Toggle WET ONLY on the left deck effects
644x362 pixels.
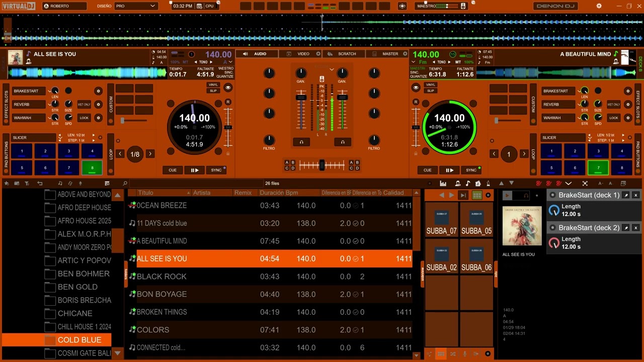click(84, 105)
